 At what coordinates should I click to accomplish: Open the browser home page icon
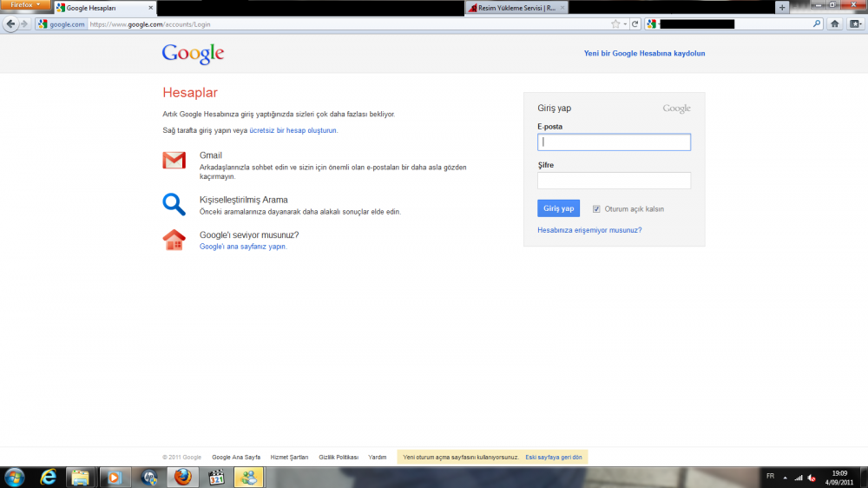click(x=835, y=23)
